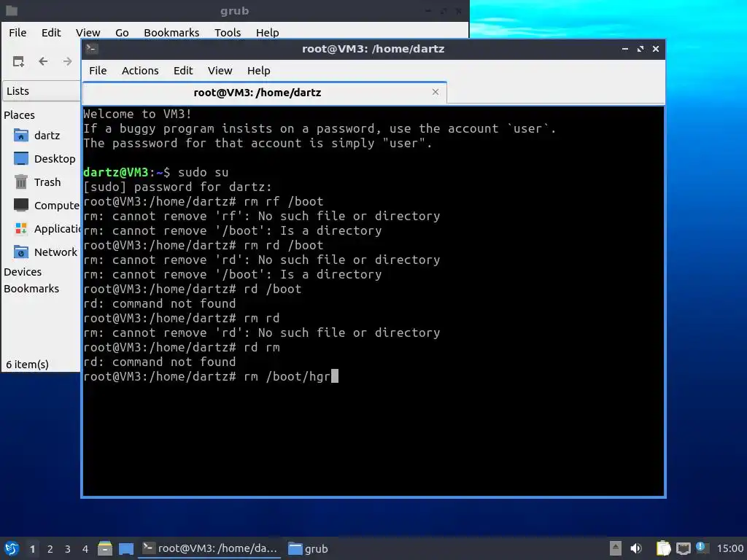Switch to virtual desktop 2
The width and height of the screenshot is (747, 560).
tap(50, 549)
